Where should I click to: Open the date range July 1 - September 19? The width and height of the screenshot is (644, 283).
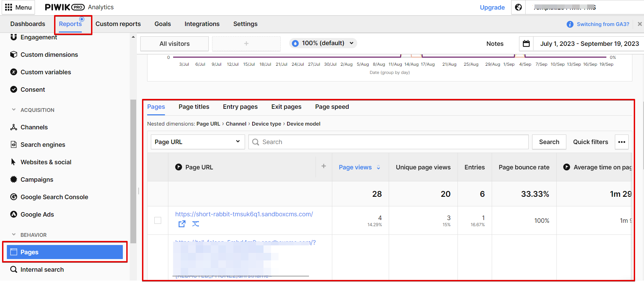[x=590, y=43]
